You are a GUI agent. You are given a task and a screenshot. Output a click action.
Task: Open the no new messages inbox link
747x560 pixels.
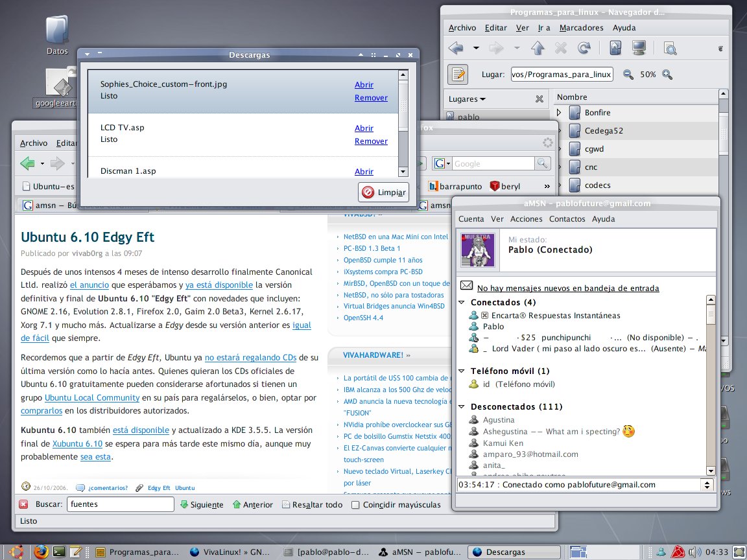point(568,288)
